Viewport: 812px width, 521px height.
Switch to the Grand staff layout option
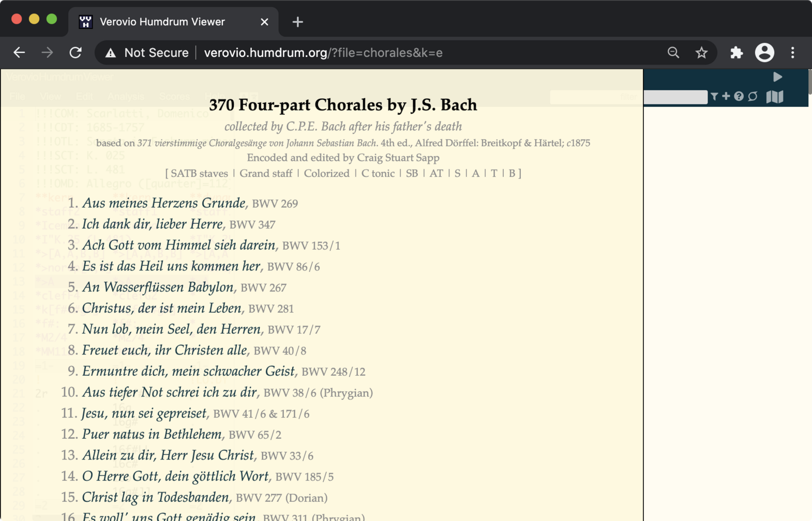pyautogui.click(x=266, y=174)
